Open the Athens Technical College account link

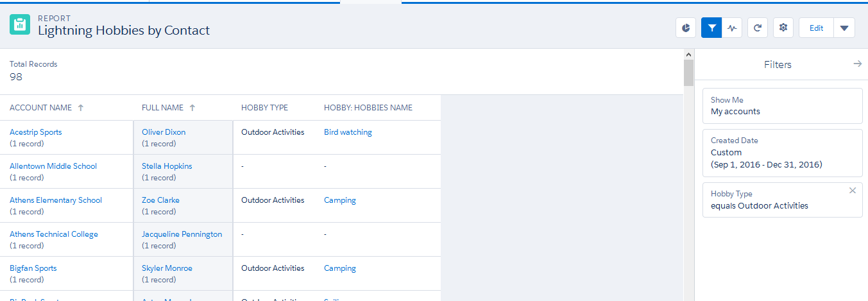pos(54,234)
